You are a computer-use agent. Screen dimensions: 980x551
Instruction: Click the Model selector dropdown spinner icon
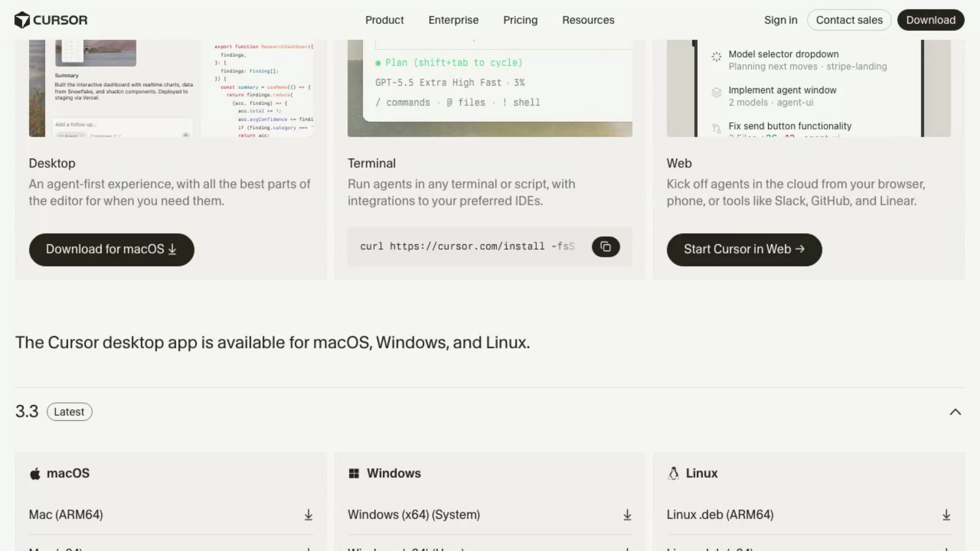click(x=717, y=57)
